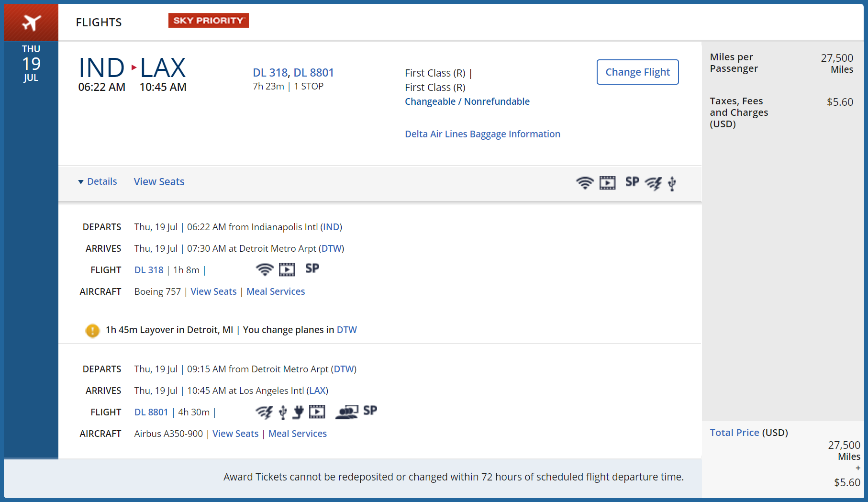Click the high-speed Wi-Fi lightning icon in the Details bar
Viewport: 868px width, 502px height.
[x=653, y=183]
